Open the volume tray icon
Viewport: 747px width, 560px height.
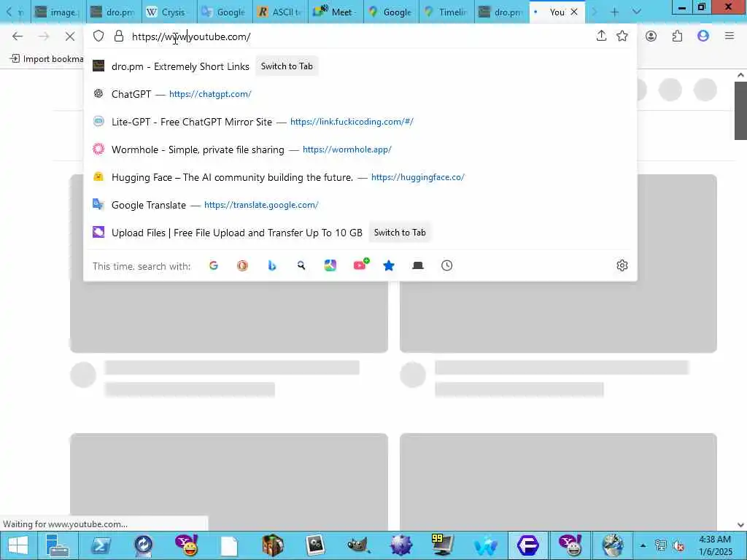678,545
